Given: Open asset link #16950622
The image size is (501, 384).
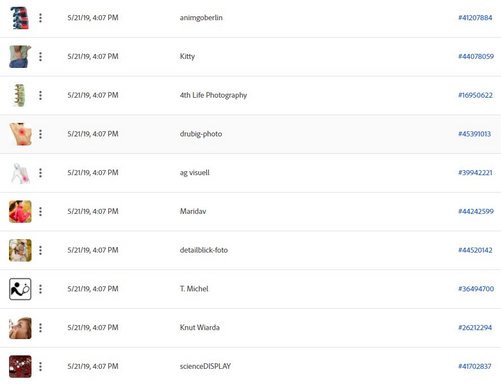Looking at the screenshot, I should pos(475,95).
